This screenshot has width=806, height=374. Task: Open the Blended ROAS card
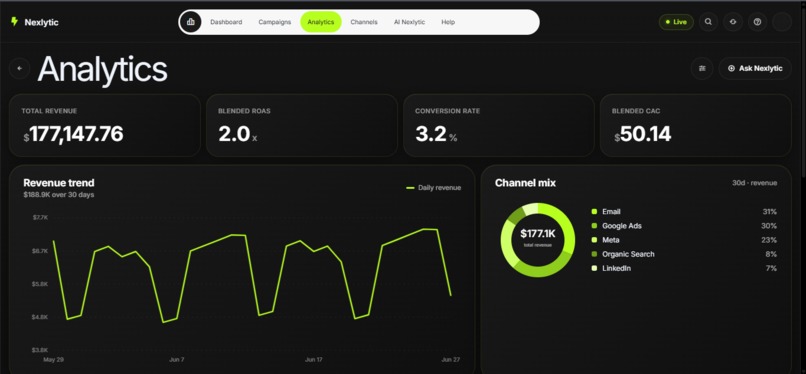coord(302,125)
